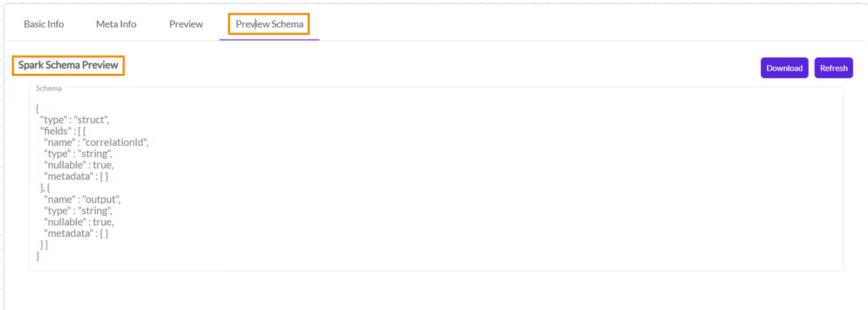Click the "}, {" separator line between fields

pos(45,188)
